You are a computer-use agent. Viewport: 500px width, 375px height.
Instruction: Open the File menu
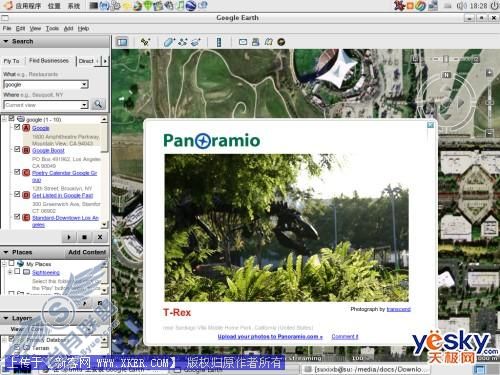7,29
